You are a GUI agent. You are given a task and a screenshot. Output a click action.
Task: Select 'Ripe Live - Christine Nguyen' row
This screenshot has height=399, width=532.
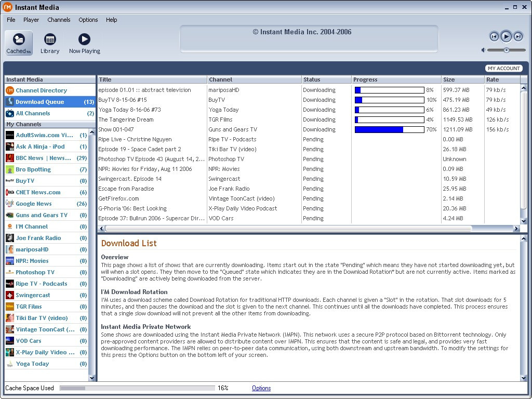(x=309, y=139)
